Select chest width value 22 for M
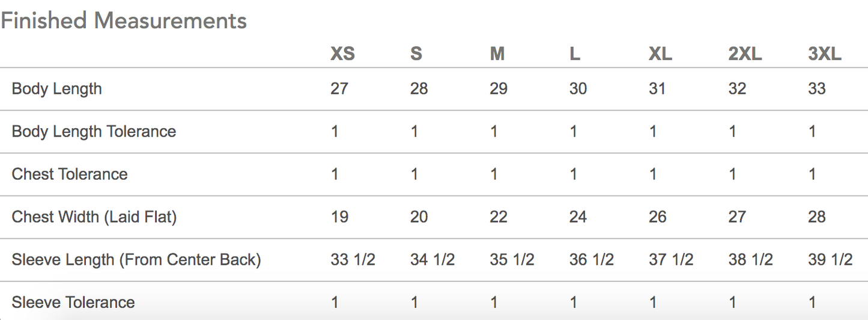This screenshot has height=320, width=868. pyautogui.click(x=499, y=217)
